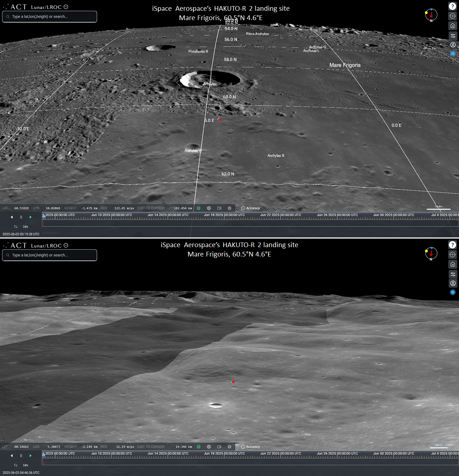The width and height of the screenshot is (459, 476).
Task: Open Accuracy info in bottom status bar
Action: pos(250,447)
